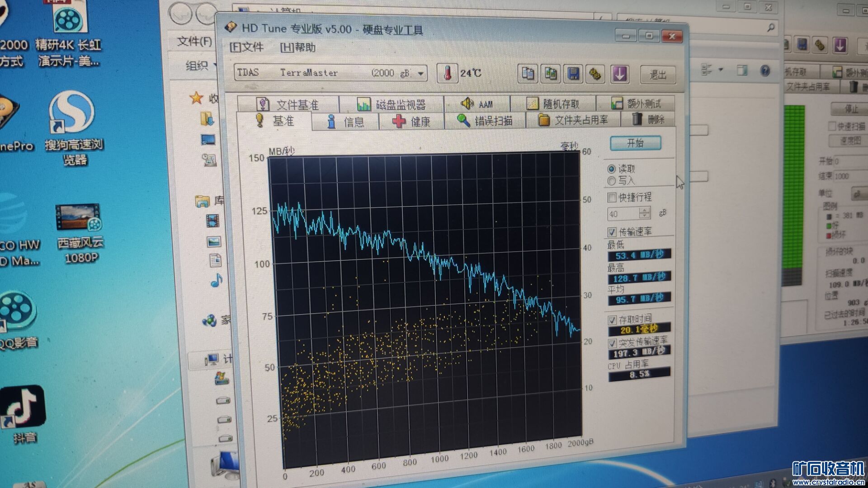Click 停止 button in background HD Tune

pyautogui.click(x=850, y=108)
